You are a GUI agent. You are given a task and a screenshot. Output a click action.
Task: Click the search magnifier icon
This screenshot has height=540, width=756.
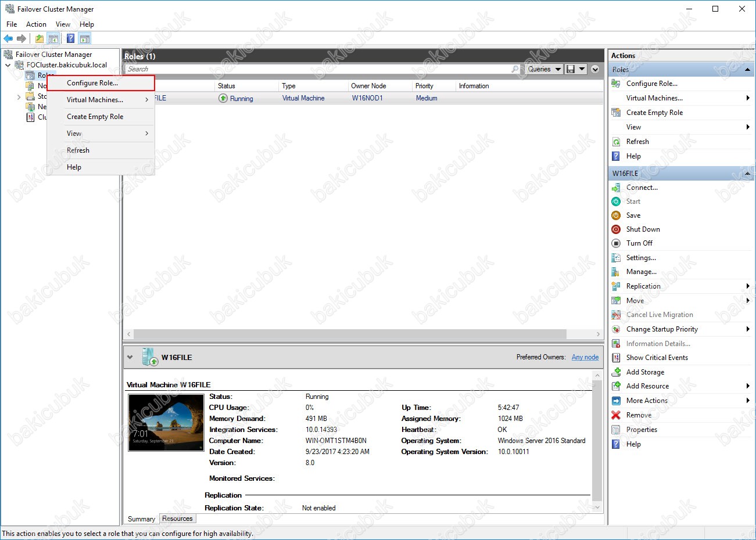515,69
